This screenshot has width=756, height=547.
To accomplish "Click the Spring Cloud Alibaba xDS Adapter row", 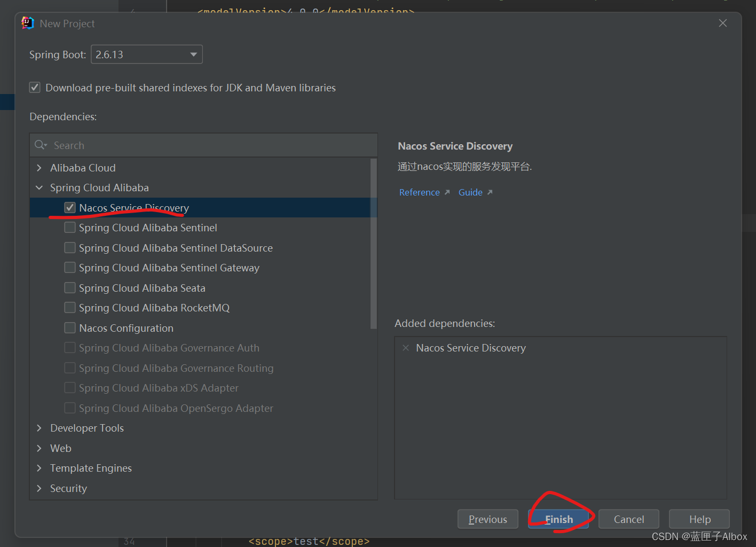I will click(x=203, y=388).
